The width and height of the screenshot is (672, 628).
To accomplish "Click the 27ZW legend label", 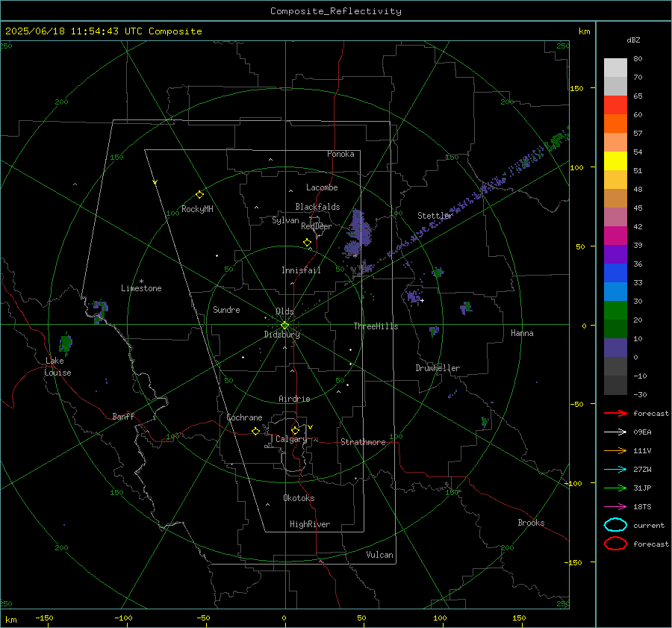I will click(642, 470).
